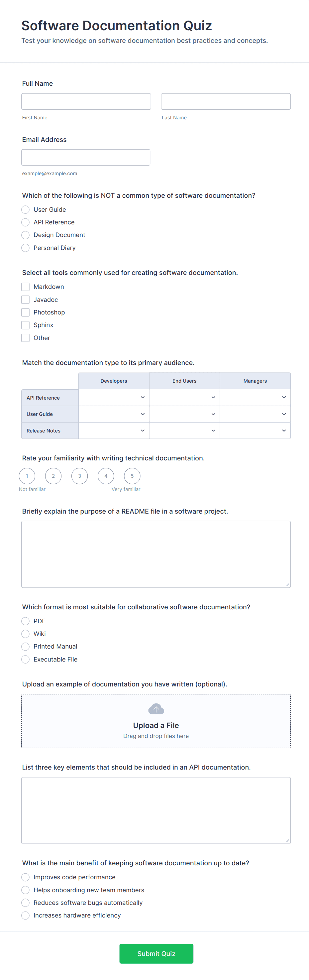Click the Last Name input box
The image size is (309, 980).
click(226, 102)
